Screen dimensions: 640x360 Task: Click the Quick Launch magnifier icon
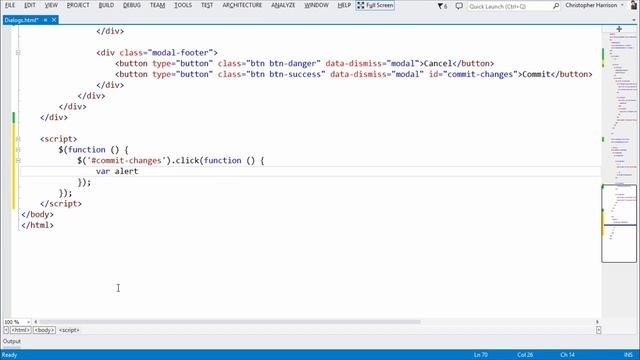(x=556, y=6)
